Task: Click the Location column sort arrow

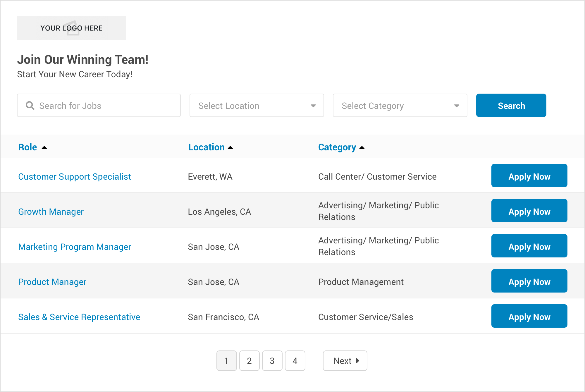Action: (x=230, y=148)
